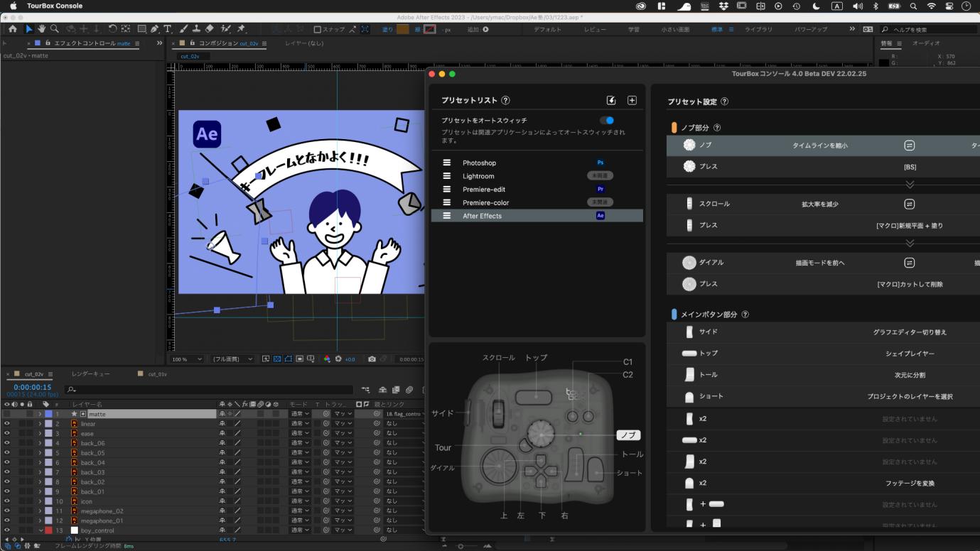
Task: Open the color channel (RGB) icon in viewer footer
Action: [327, 359]
